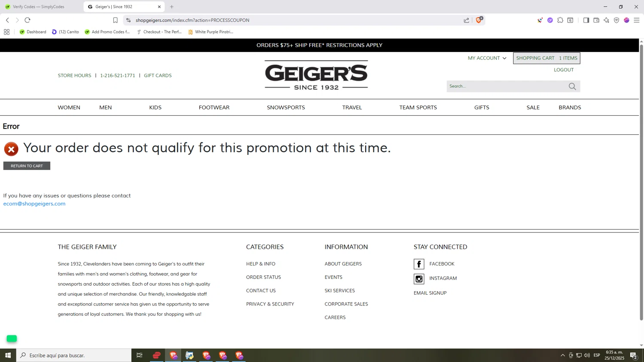Open the Kids menu
This screenshot has width=644, height=362.
coord(155,108)
